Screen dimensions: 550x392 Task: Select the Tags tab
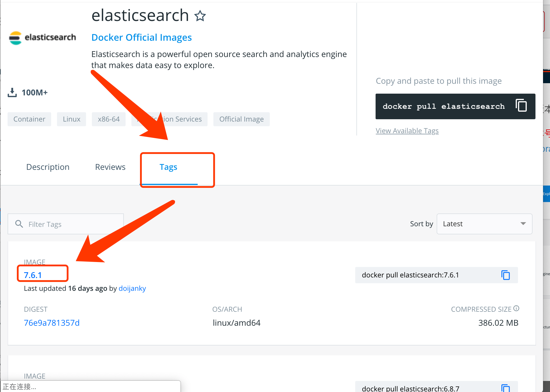(x=168, y=167)
